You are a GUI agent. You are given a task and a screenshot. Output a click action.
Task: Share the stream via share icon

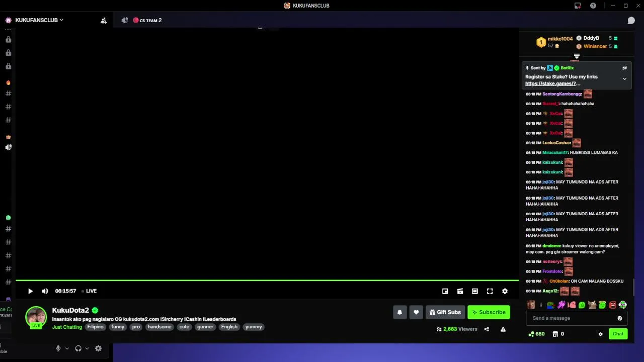coord(487,329)
